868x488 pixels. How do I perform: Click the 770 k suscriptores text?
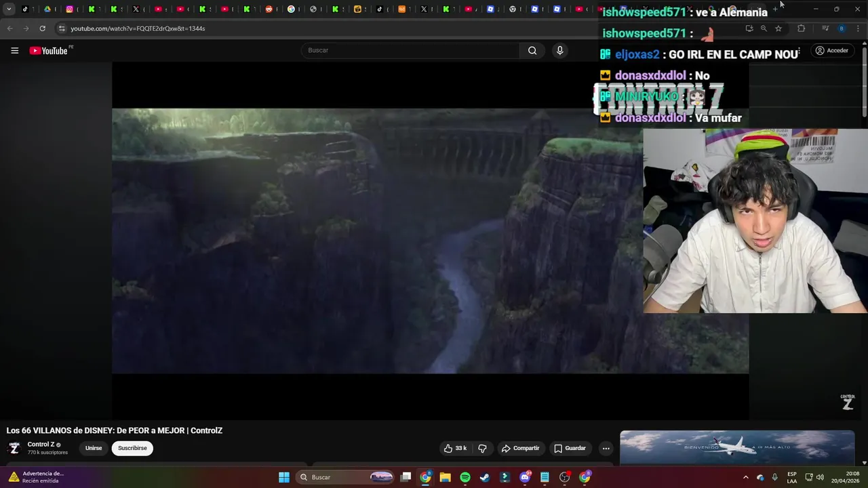47,453
